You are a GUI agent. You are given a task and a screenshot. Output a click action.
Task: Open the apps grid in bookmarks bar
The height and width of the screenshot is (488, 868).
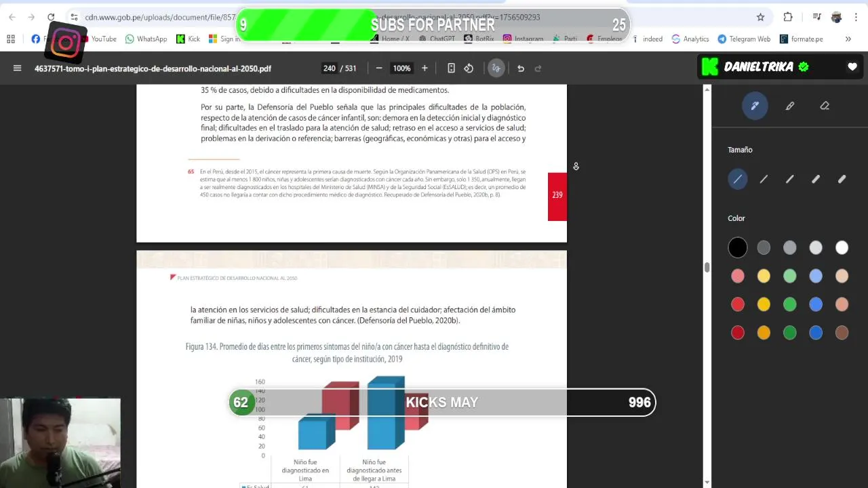(x=11, y=39)
